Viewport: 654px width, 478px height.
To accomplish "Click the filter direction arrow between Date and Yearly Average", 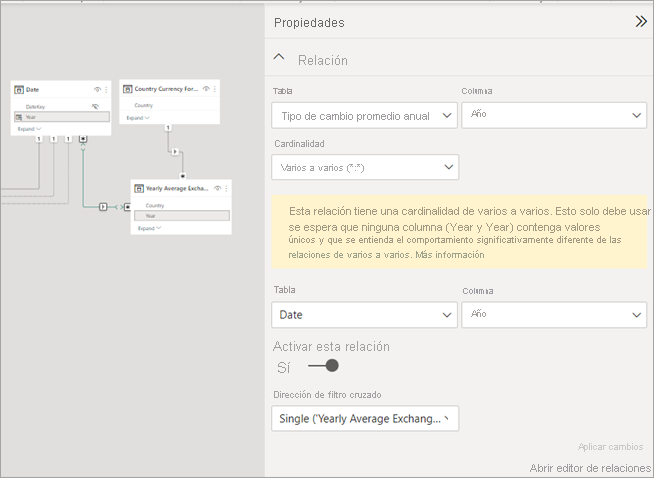I will [x=103, y=207].
